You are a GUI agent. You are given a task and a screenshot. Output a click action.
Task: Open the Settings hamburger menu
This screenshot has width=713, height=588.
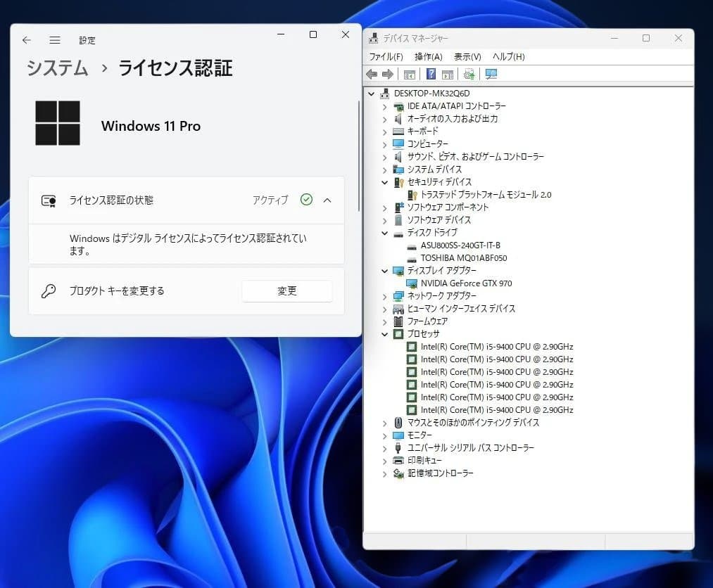click(55, 40)
